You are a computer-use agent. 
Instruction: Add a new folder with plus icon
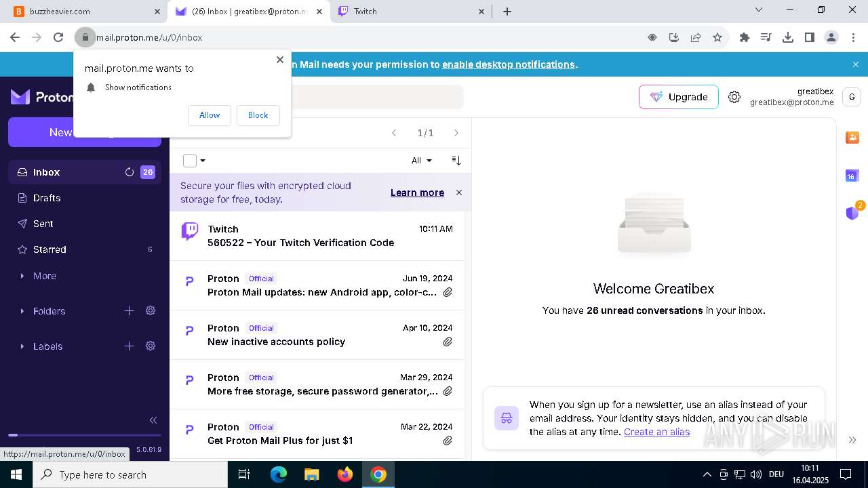click(x=129, y=310)
